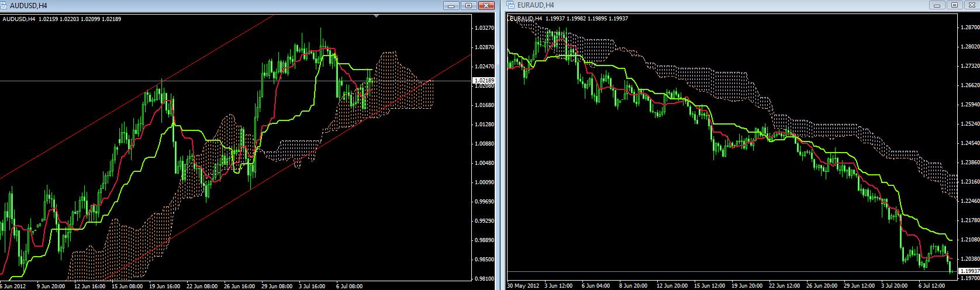
Task: Click price level 1.28700 on EURAUD scale
Action: coord(970,27)
